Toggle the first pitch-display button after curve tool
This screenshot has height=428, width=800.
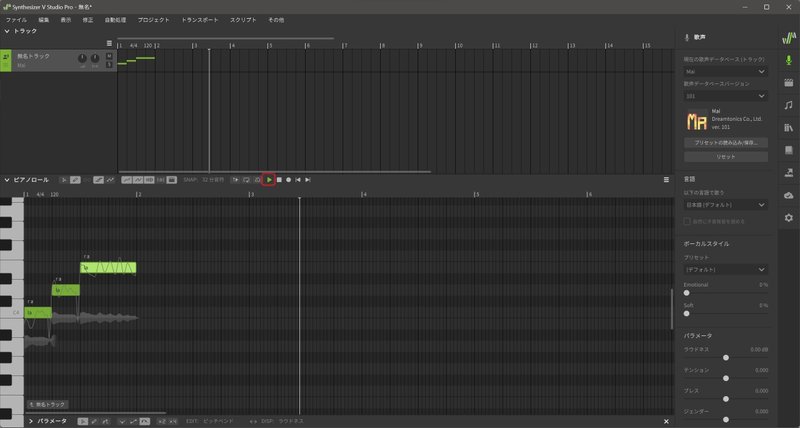pyautogui.click(x=126, y=180)
